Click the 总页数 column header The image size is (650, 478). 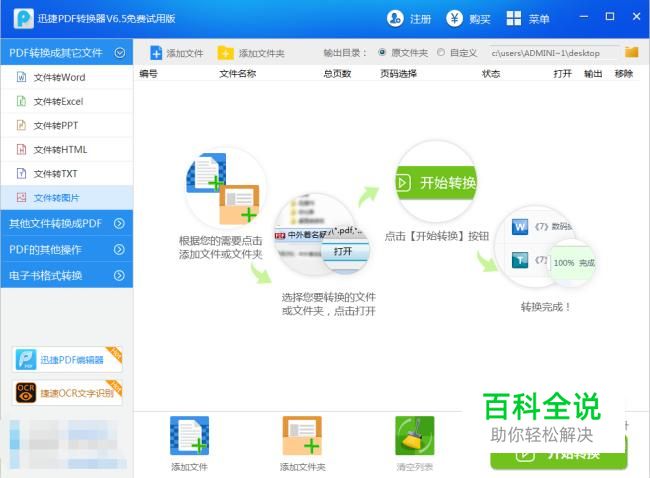pyautogui.click(x=337, y=74)
